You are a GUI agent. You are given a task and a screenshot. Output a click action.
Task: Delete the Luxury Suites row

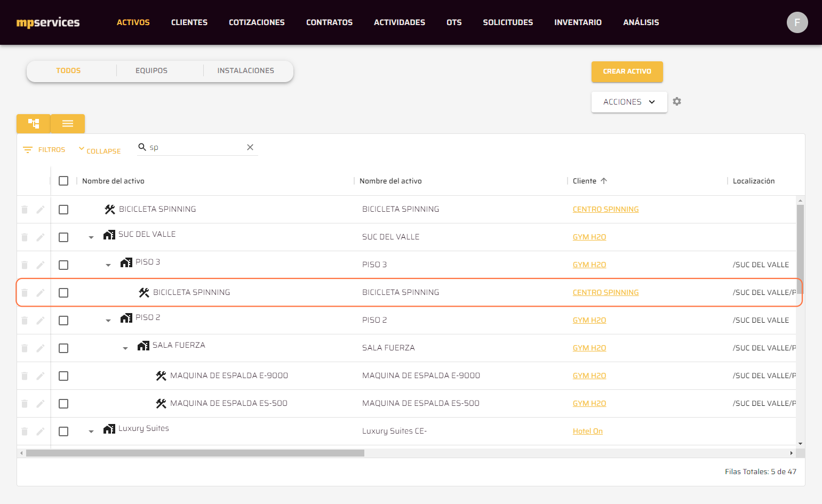[x=25, y=431]
